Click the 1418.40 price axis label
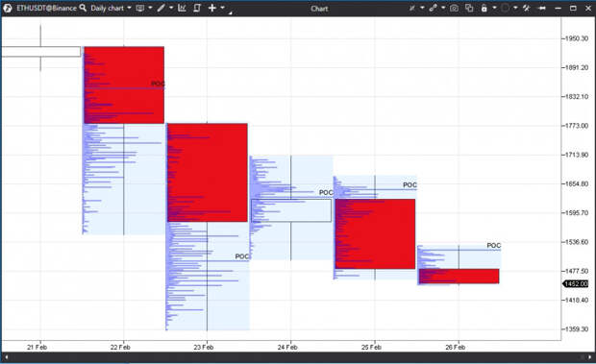Viewport: 596px width, 364px height. pos(577,300)
